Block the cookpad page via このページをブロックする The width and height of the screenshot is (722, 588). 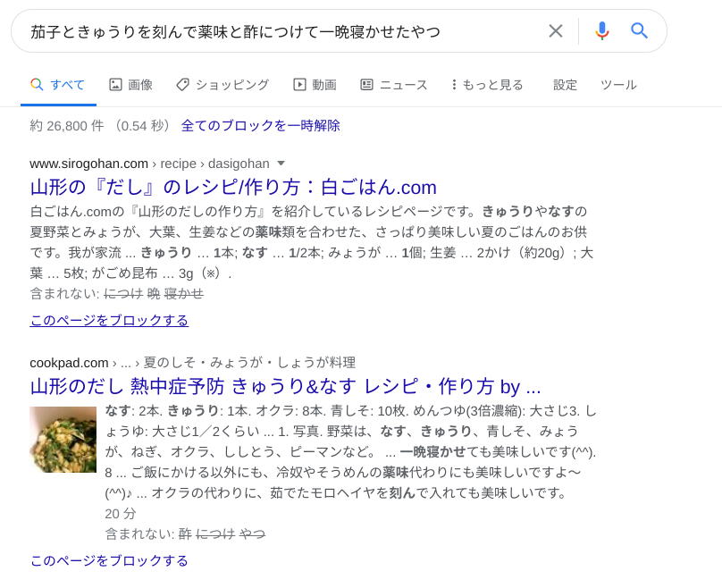tap(109, 560)
